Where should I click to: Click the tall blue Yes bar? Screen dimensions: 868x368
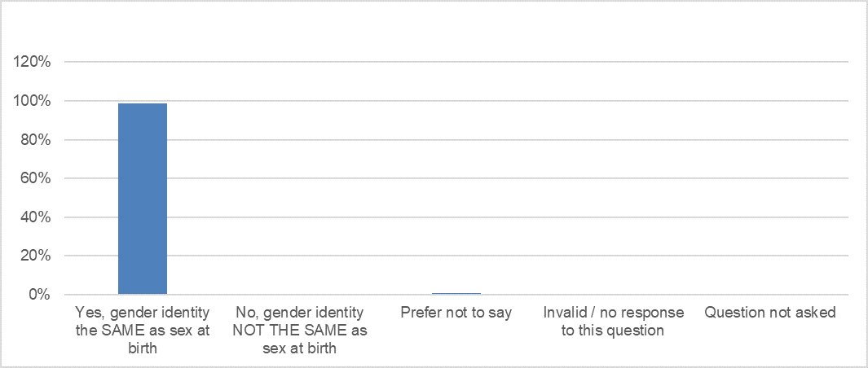pos(143,199)
